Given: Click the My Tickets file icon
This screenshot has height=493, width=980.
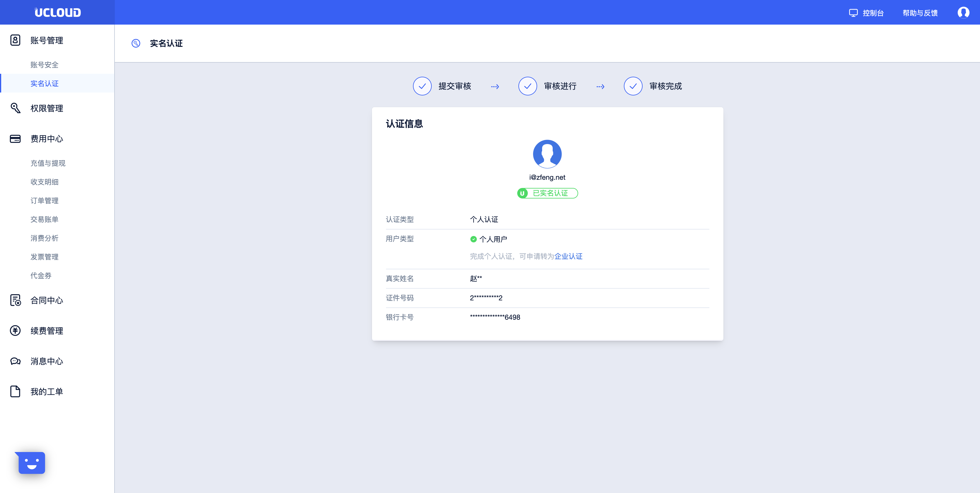Looking at the screenshot, I should 15,391.
